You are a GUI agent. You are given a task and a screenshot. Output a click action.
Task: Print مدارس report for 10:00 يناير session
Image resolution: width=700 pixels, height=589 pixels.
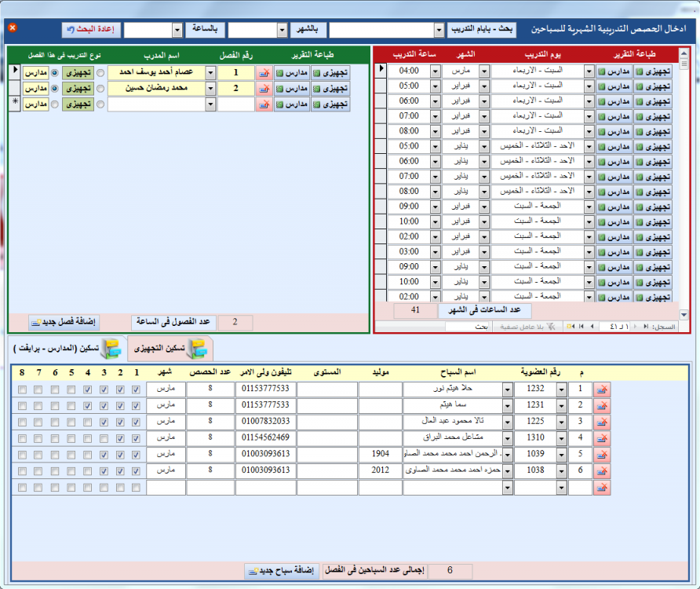click(614, 283)
